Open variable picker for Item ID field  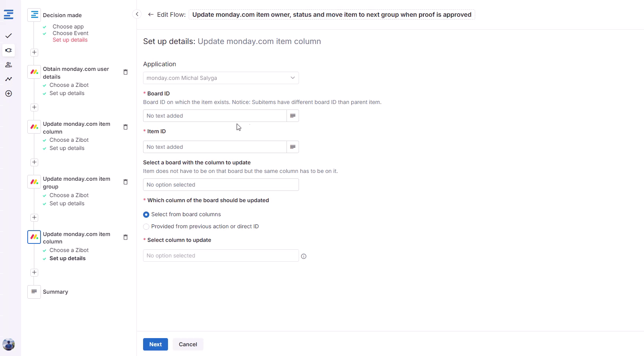(293, 147)
